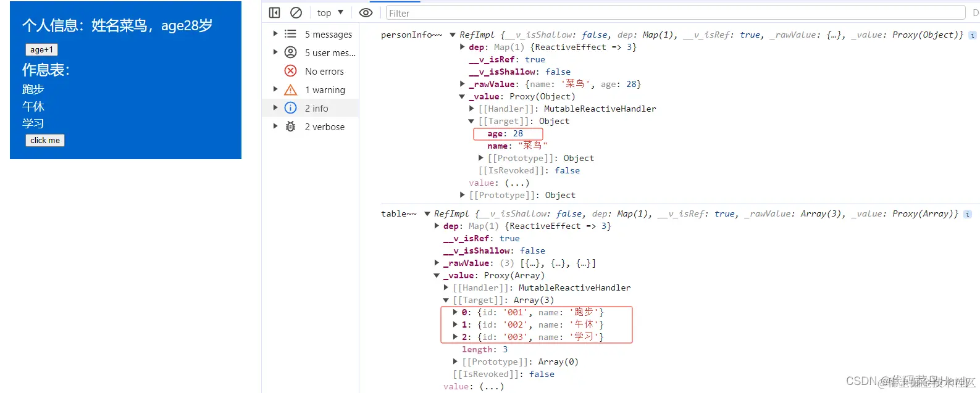Open the top context dropdown
Image resolution: width=980 pixels, height=393 pixels.
pos(330,12)
